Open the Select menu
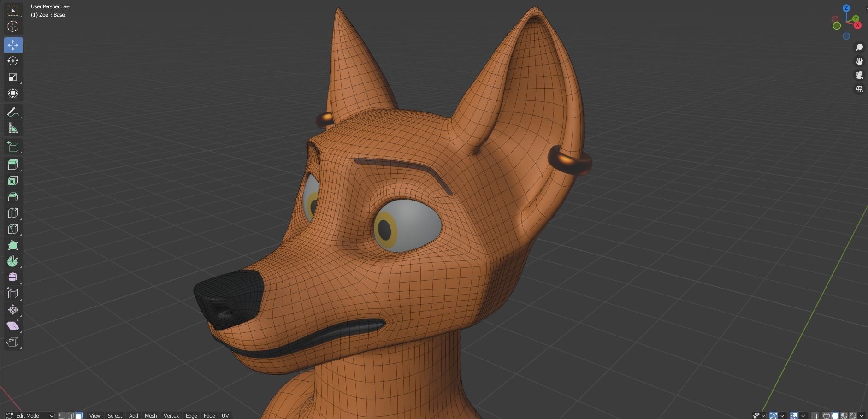Image resolution: width=868 pixels, height=419 pixels. pos(115,415)
